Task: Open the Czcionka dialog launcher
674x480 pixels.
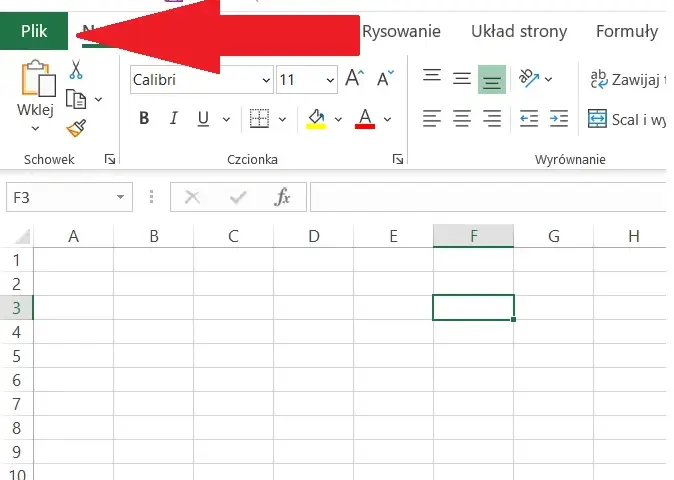Action: tap(398, 159)
